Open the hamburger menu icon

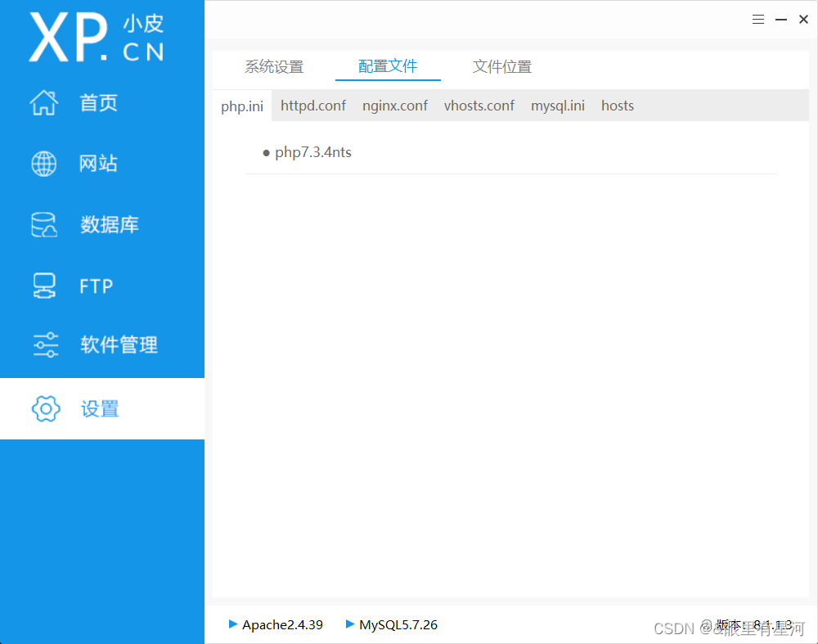point(758,20)
